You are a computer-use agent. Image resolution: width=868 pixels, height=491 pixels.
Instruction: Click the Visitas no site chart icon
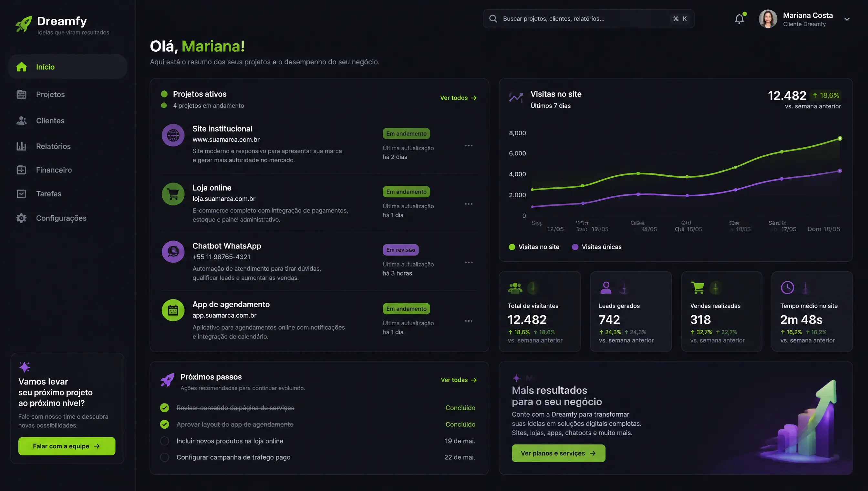(x=516, y=97)
